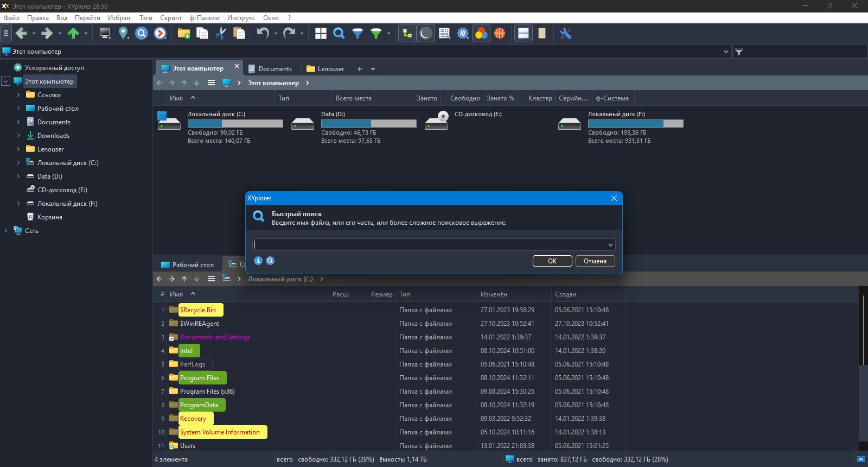
Task: Click the small magnifier icon in search dialog
Action: tap(270, 261)
